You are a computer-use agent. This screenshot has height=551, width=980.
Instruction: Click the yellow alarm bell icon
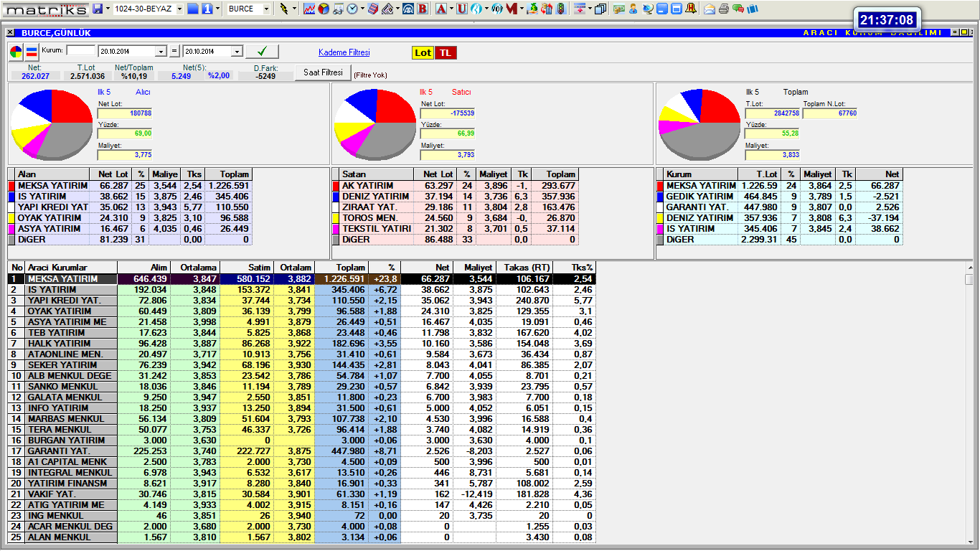pos(691,9)
